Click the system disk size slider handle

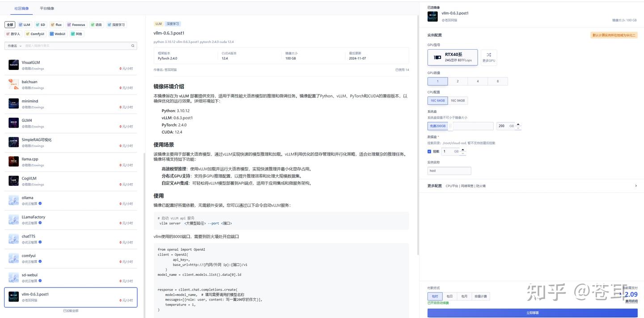pyautogui.click(x=451, y=126)
